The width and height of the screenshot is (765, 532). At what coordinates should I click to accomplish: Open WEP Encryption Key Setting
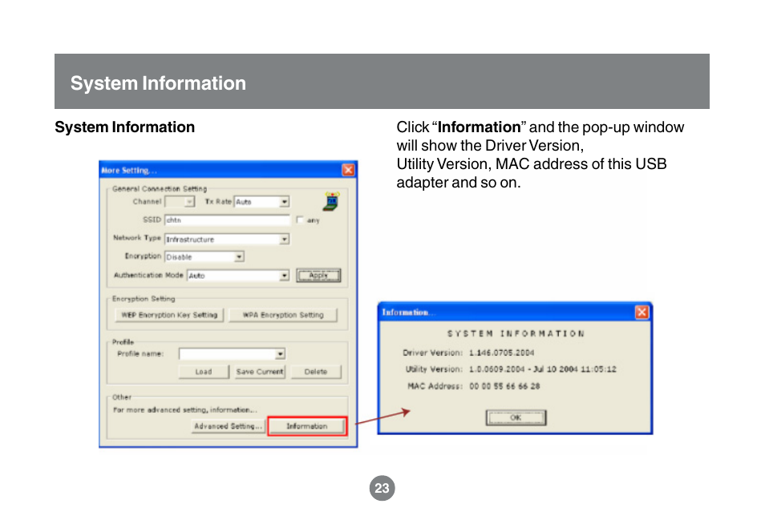pyautogui.click(x=169, y=315)
